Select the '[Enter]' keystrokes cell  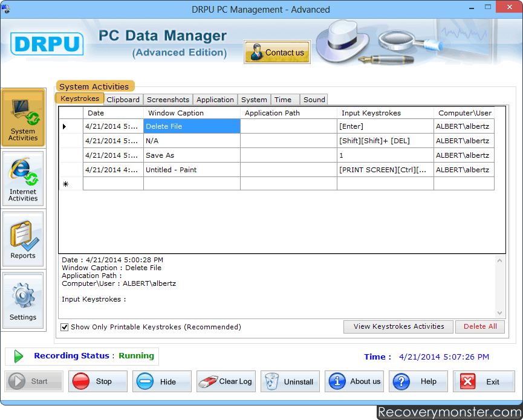pyautogui.click(x=385, y=126)
